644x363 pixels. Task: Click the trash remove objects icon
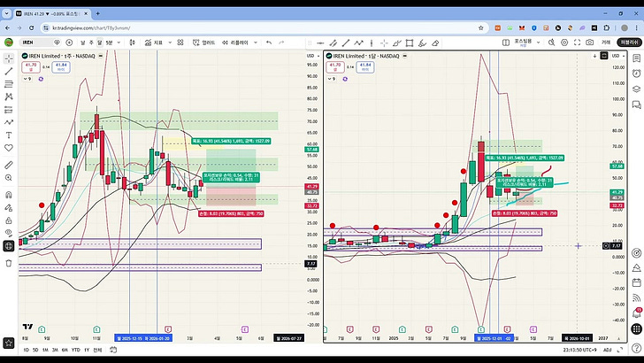coord(9,263)
